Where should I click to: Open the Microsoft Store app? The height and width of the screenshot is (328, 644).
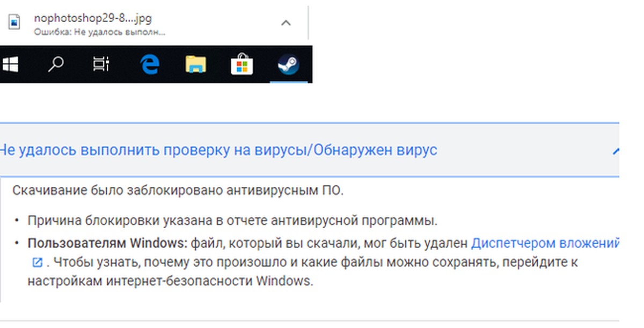click(x=242, y=65)
